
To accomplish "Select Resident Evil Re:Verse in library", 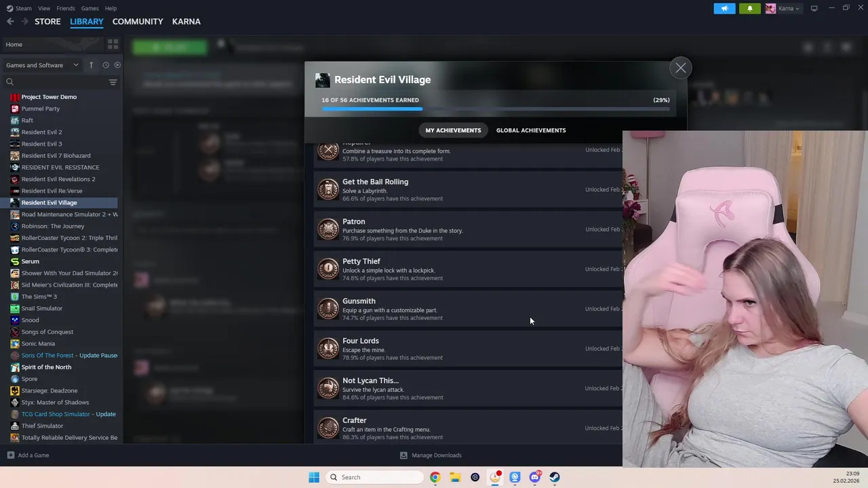I will click(x=52, y=190).
